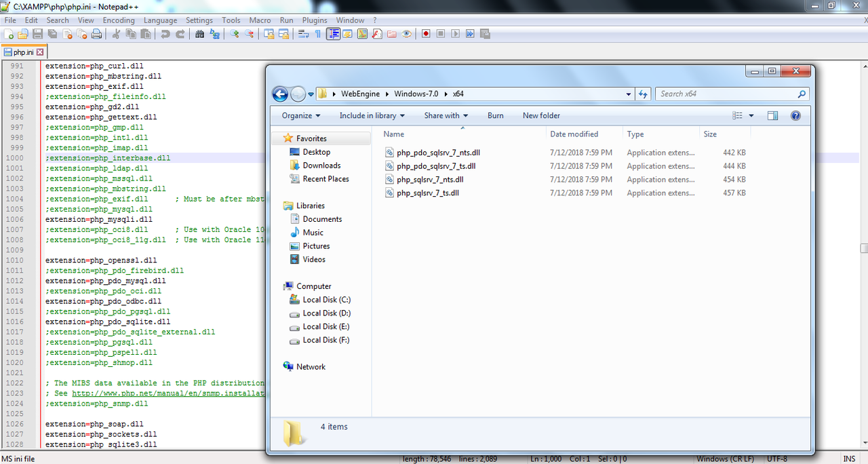Click New folder in Explorer

coord(541,115)
